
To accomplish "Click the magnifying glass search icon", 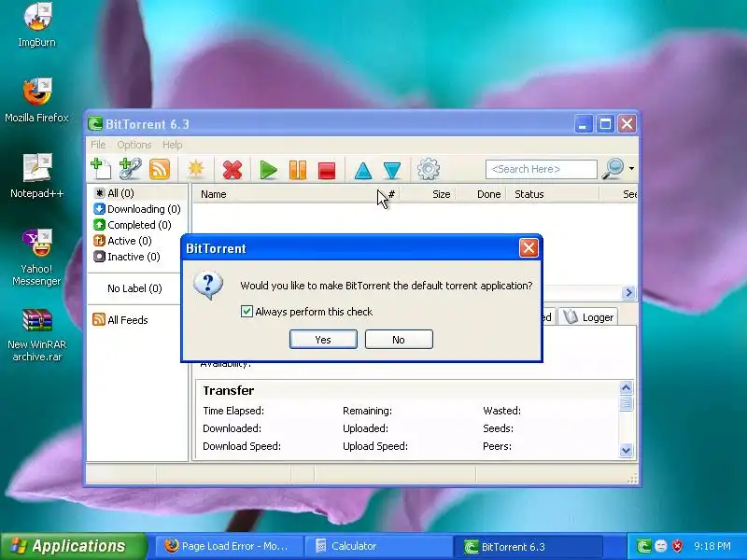I will click(613, 169).
